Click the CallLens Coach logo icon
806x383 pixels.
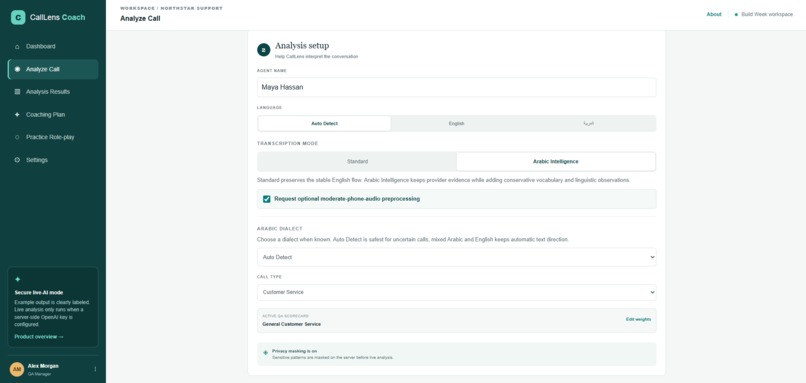point(18,17)
